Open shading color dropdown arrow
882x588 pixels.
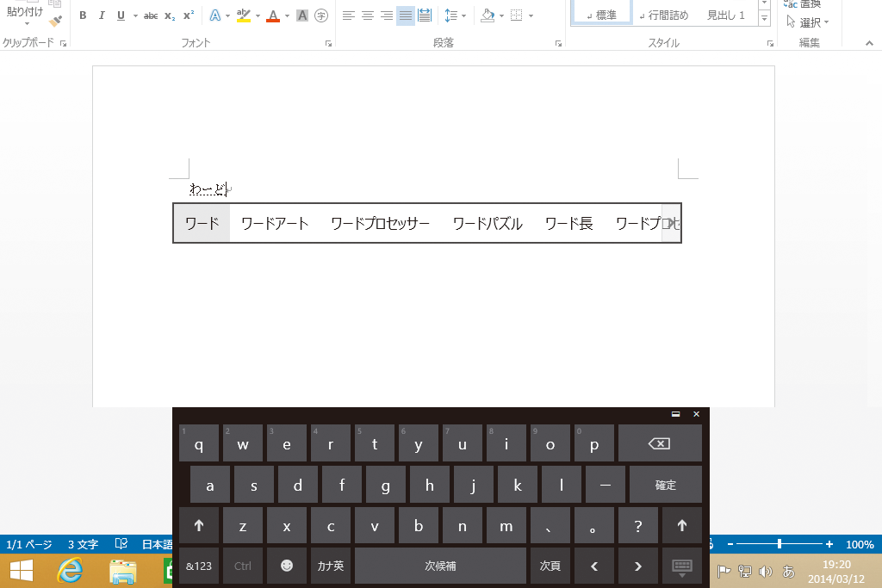pyautogui.click(x=501, y=15)
